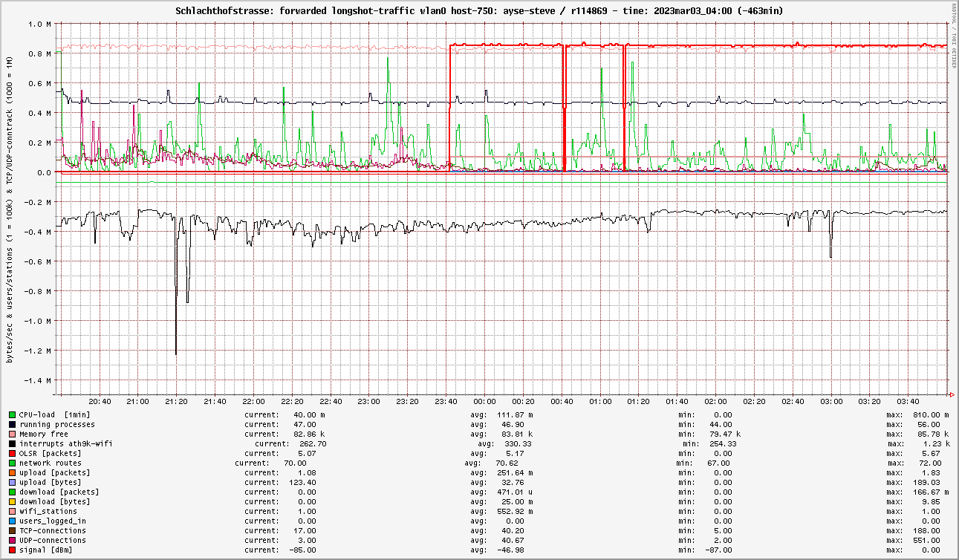Select the wifi_stations legend swatch
This screenshot has height=560, width=959.
pos(13,511)
